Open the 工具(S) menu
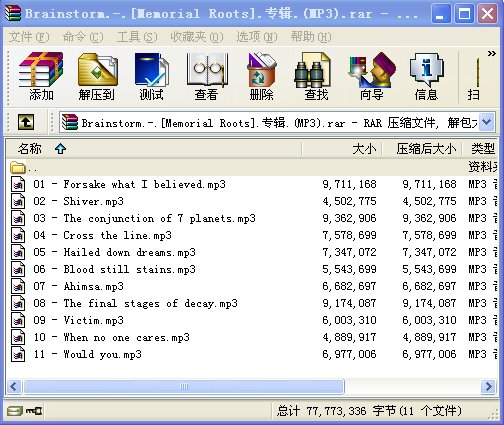 (137, 37)
